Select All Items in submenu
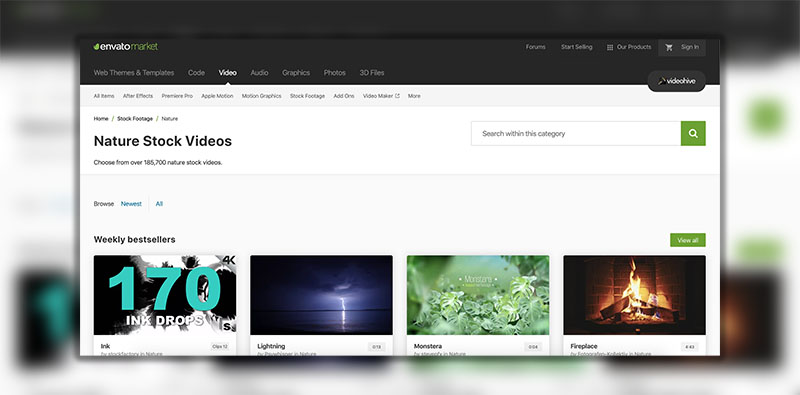 (x=104, y=96)
